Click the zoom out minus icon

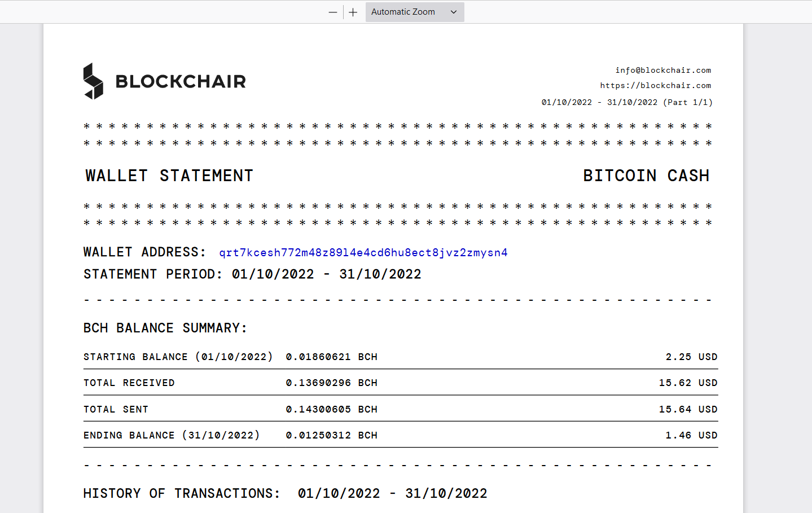(x=333, y=12)
